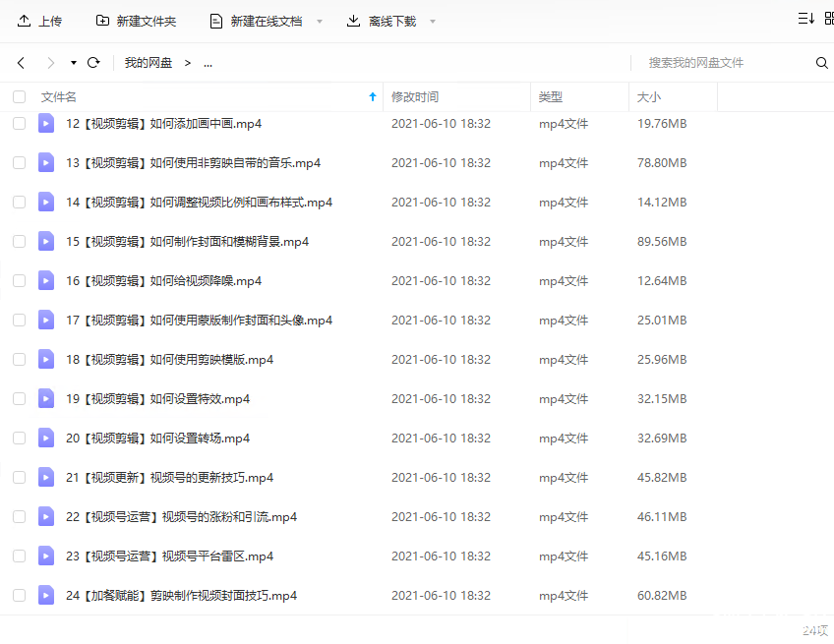Click video icon of file 20 如何设置转场
834x644 pixels.
tap(46, 438)
